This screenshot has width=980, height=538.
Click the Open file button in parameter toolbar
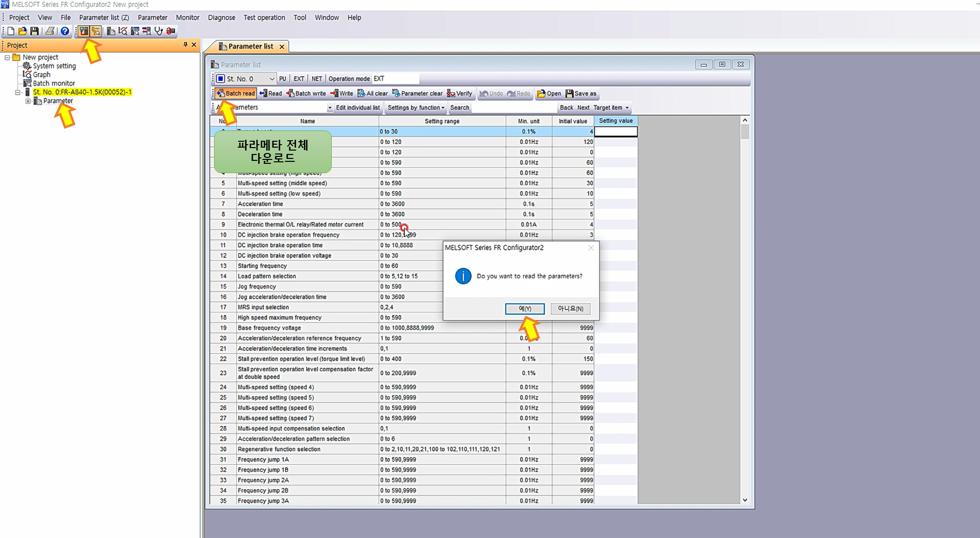pos(549,94)
